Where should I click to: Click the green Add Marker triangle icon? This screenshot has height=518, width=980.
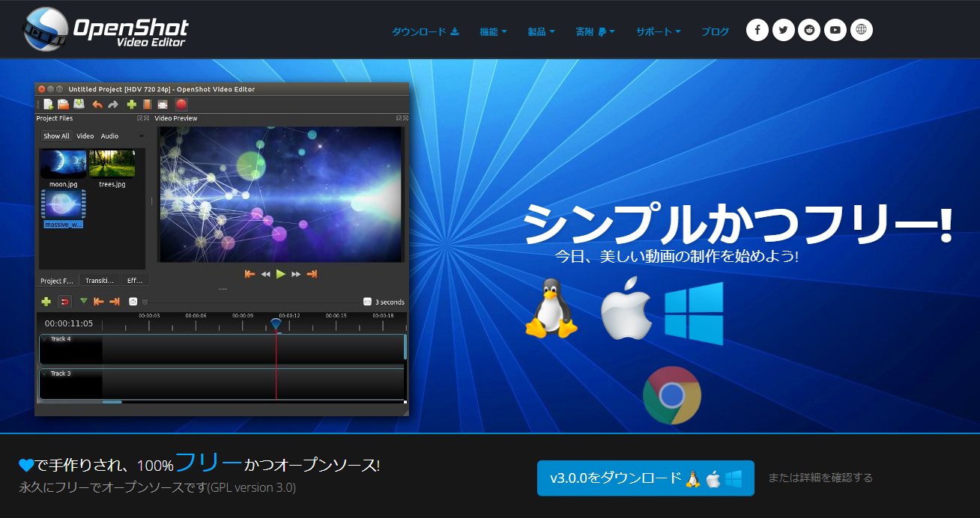coord(83,301)
